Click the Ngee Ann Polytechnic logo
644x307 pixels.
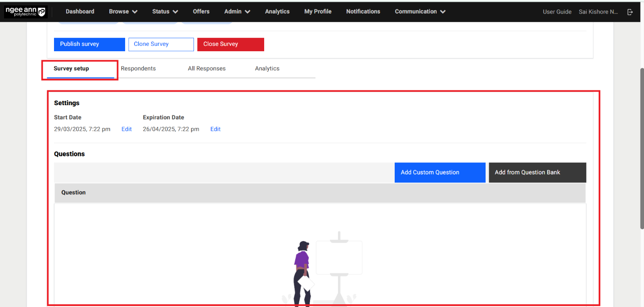(26, 12)
